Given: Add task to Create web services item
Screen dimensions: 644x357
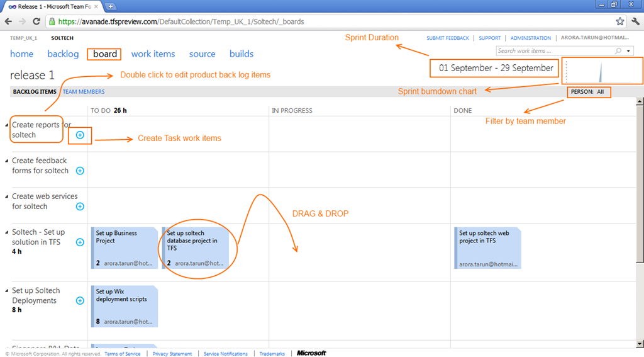Looking at the screenshot, I should tap(80, 207).
